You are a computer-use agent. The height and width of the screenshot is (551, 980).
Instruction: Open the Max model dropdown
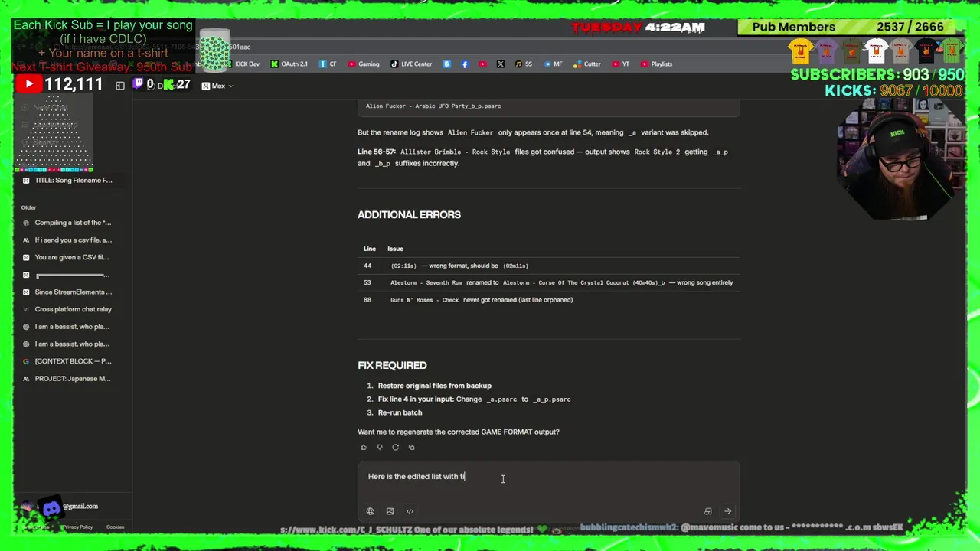[x=217, y=86]
